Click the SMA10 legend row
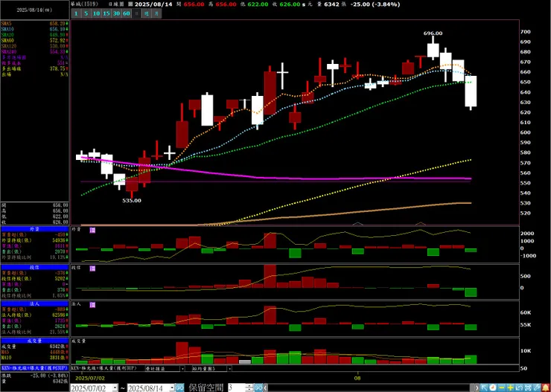 pyautogui.click(x=35, y=30)
